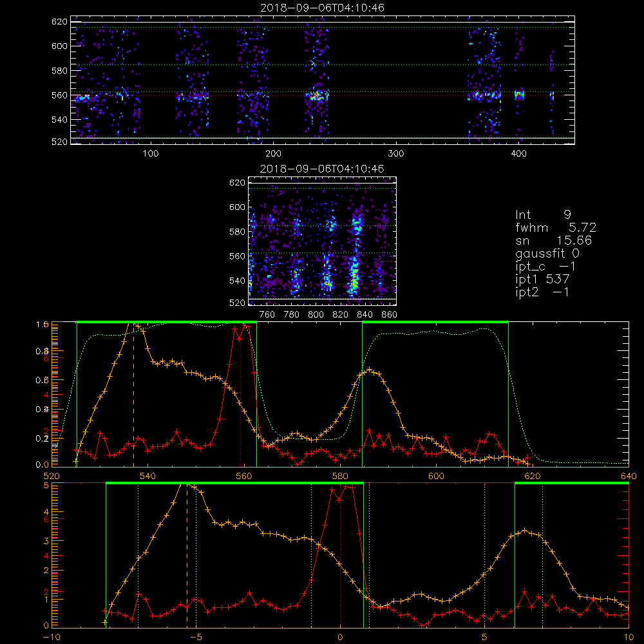Click the brightest blob in the middle image near 830

pos(354,275)
